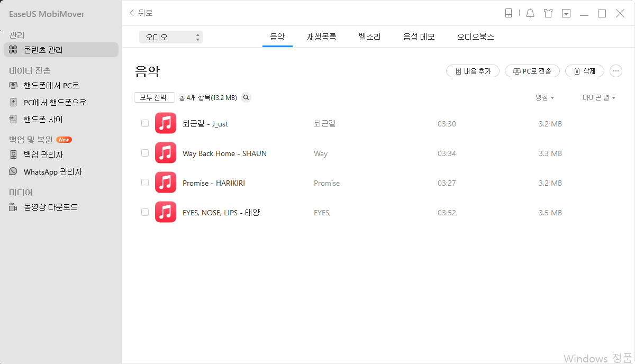Click the music icon of Way Back Home
This screenshot has height=364, width=635.
166,153
